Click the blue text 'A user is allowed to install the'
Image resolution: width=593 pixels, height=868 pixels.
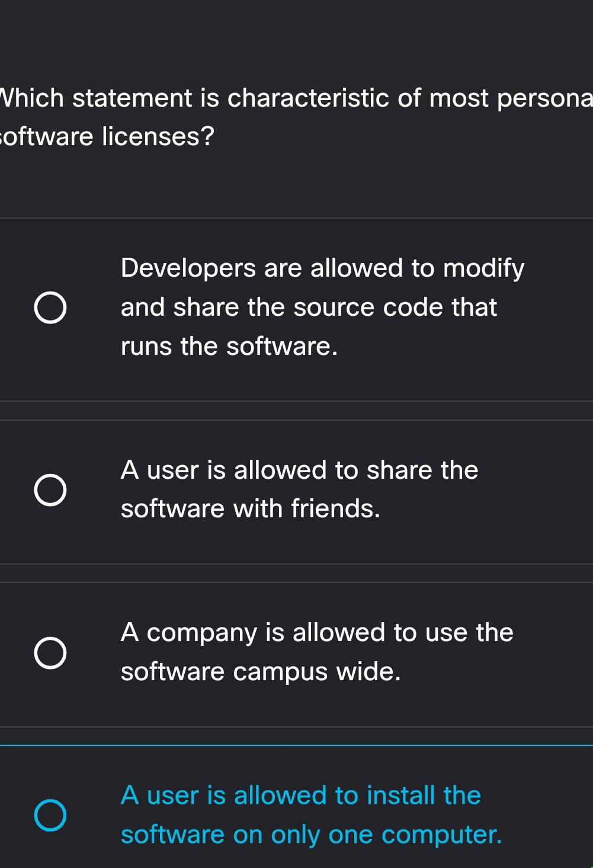(301, 796)
